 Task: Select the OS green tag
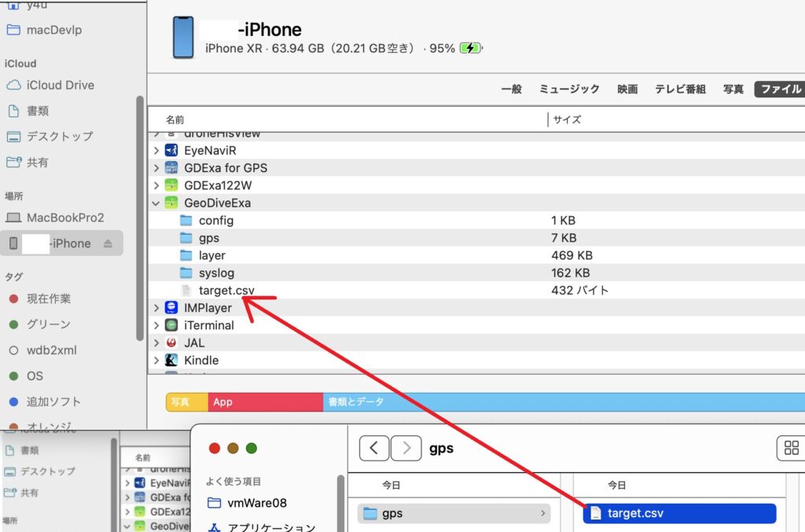pyautogui.click(x=26, y=376)
